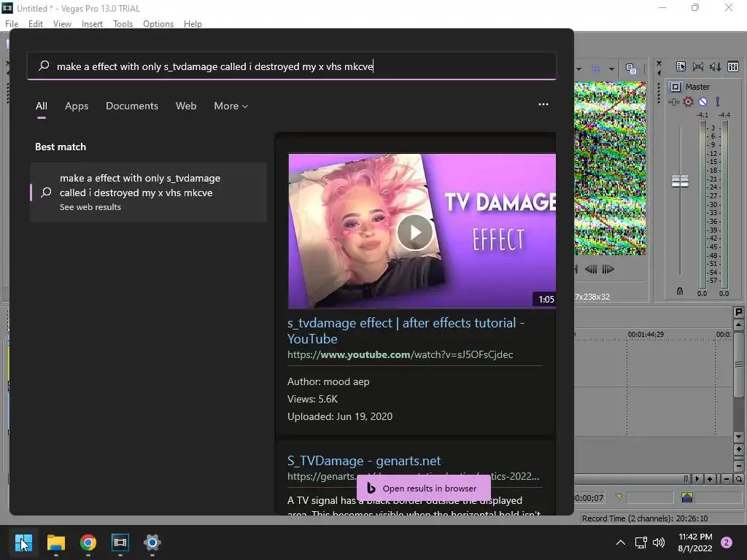Open Edit menu
747x560 pixels.
[x=35, y=24]
